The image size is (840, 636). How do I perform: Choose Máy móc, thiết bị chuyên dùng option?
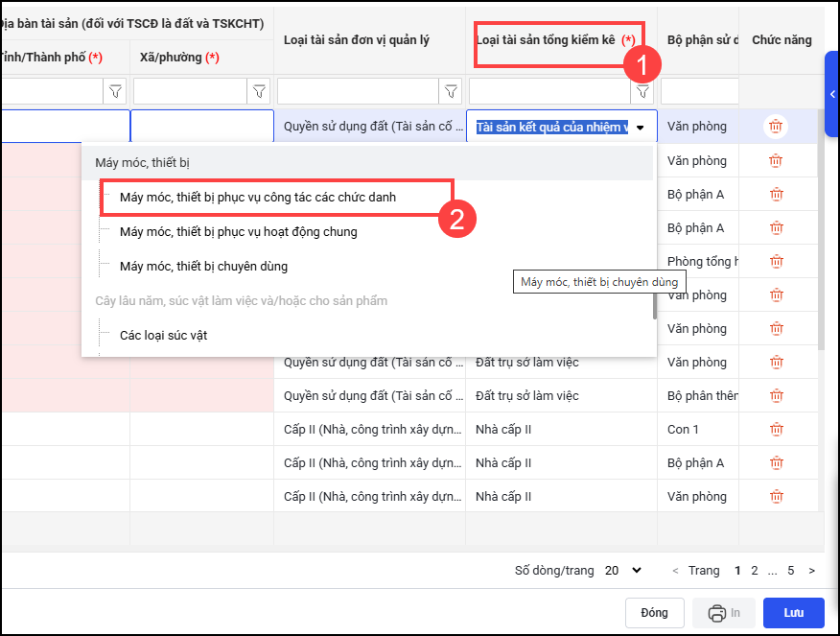coord(203,266)
